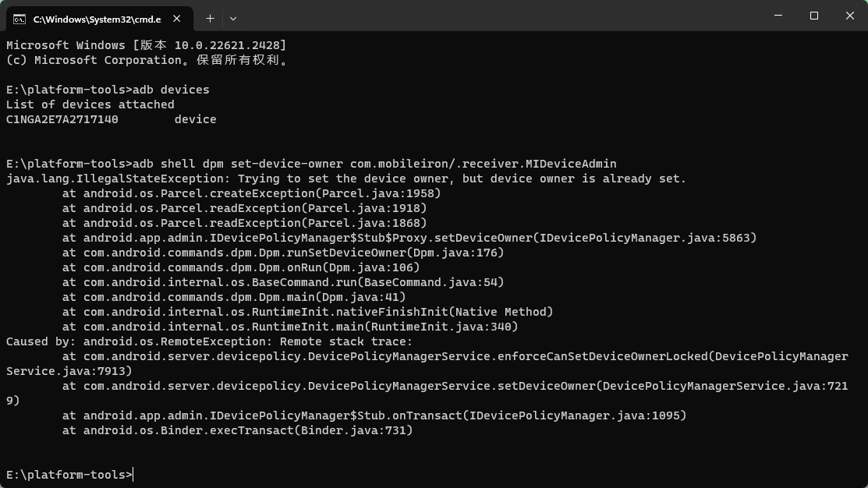
Task: Open a new tab with the plus icon
Action: click(210, 18)
